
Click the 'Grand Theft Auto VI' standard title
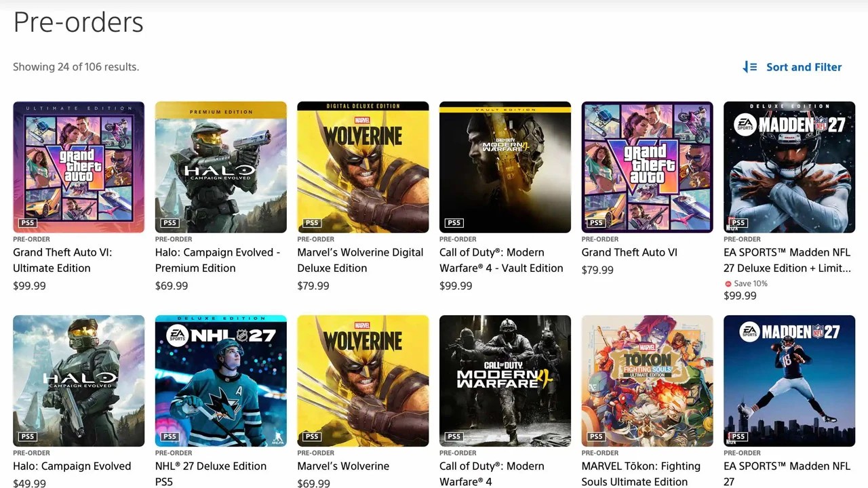coord(629,253)
